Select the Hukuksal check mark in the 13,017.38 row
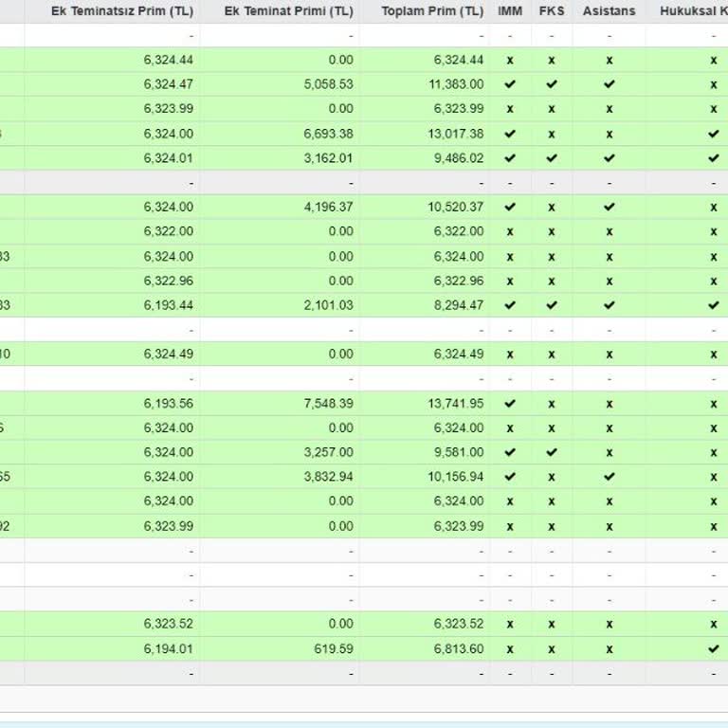The height and width of the screenshot is (728, 728). coord(714,134)
